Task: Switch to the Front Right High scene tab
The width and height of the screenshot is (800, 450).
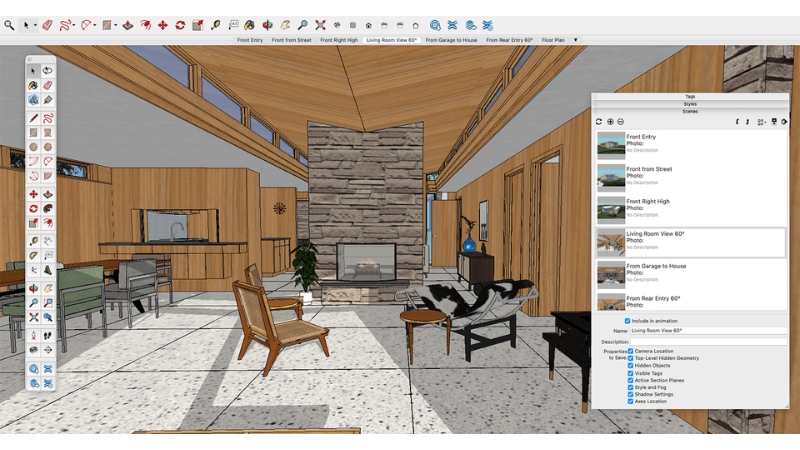Action: click(339, 40)
